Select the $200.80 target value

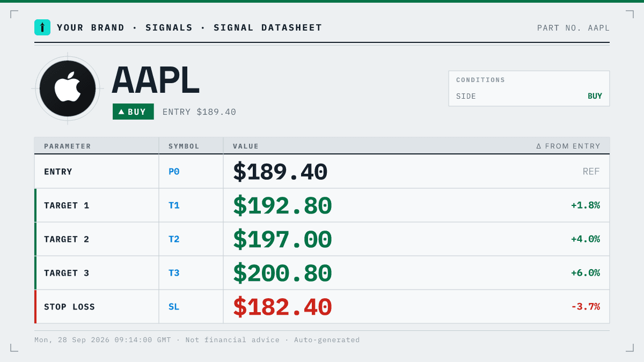tap(282, 274)
